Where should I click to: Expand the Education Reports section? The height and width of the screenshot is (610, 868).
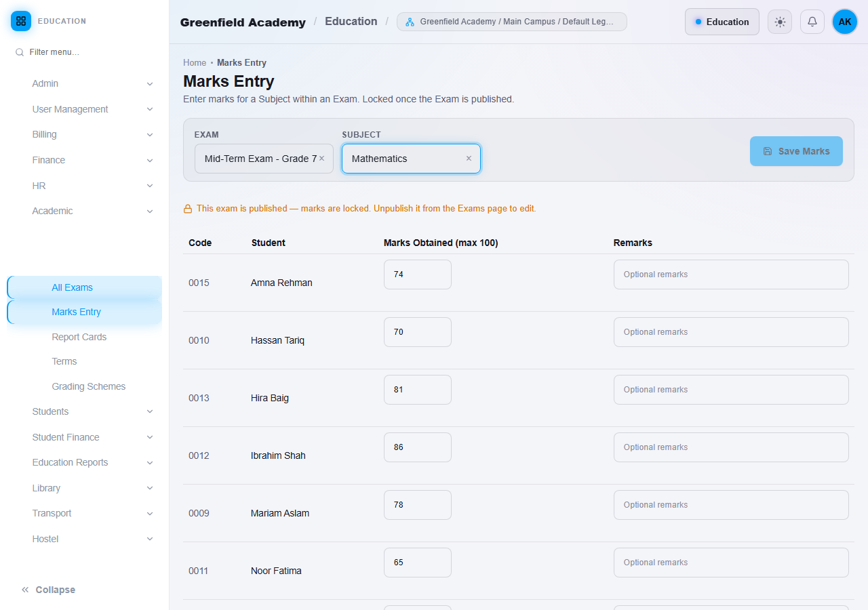[92, 462]
